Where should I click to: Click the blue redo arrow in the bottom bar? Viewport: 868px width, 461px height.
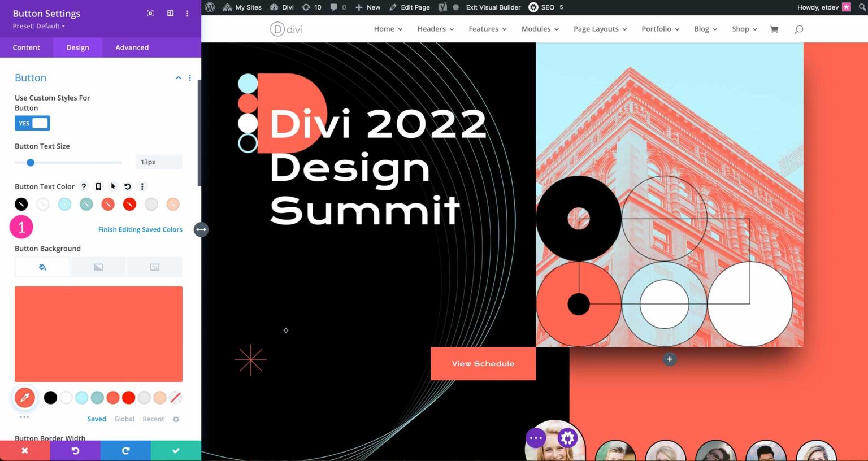point(125,450)
